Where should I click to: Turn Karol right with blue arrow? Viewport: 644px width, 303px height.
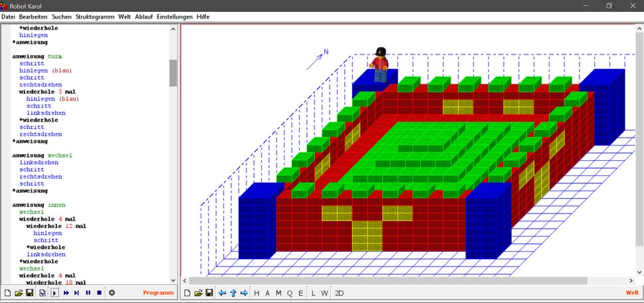pos(244,293)
